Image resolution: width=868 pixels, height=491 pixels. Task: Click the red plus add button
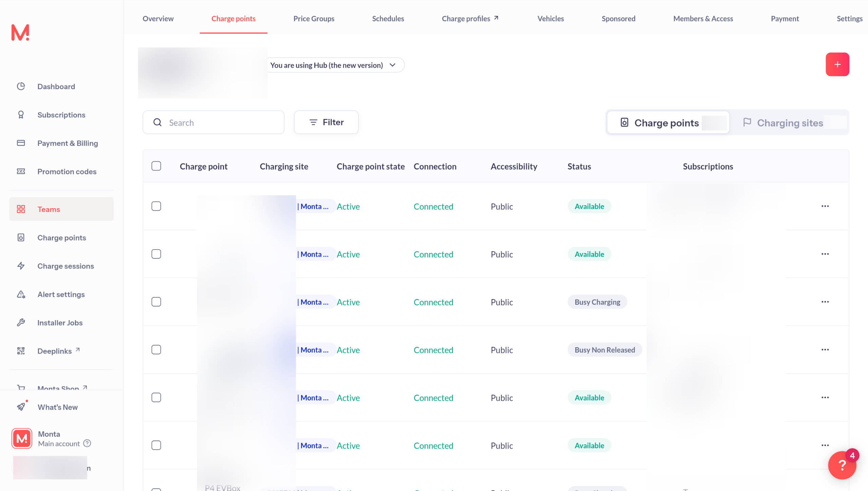[x=837, y=64]
